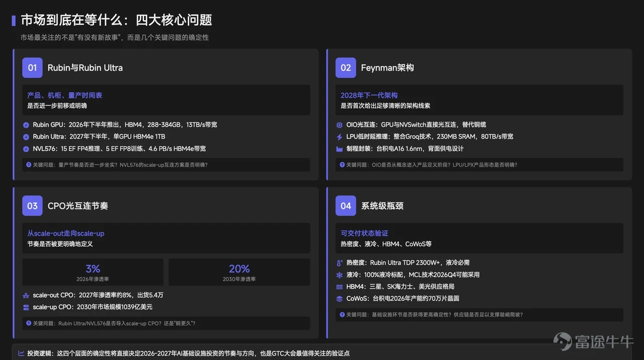The width and height of the screenshot is (644, 360).
Task: Click the scale-out CPO: 2027年渗透率约8% line
Action: point(98,296)
